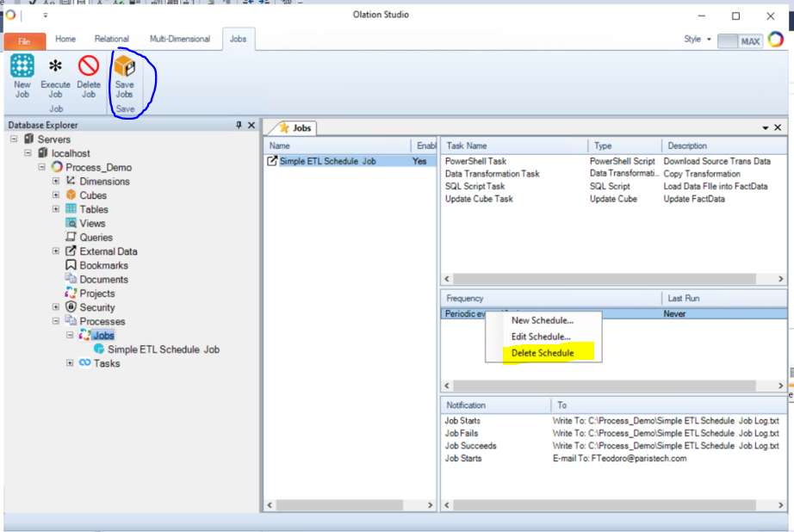The width and height of the screenshot is (794, 532).
Task: Sort by the Notification column header
Action: tap(496, 405)
